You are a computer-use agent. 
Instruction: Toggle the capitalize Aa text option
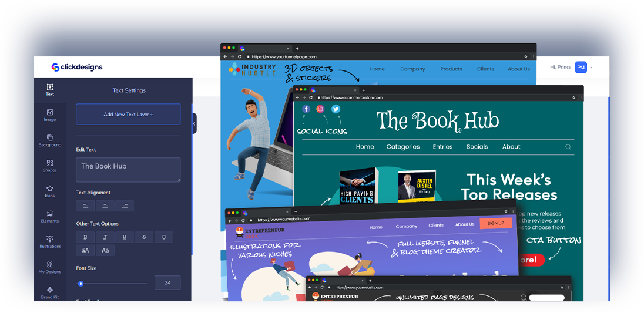coord(105,250)
